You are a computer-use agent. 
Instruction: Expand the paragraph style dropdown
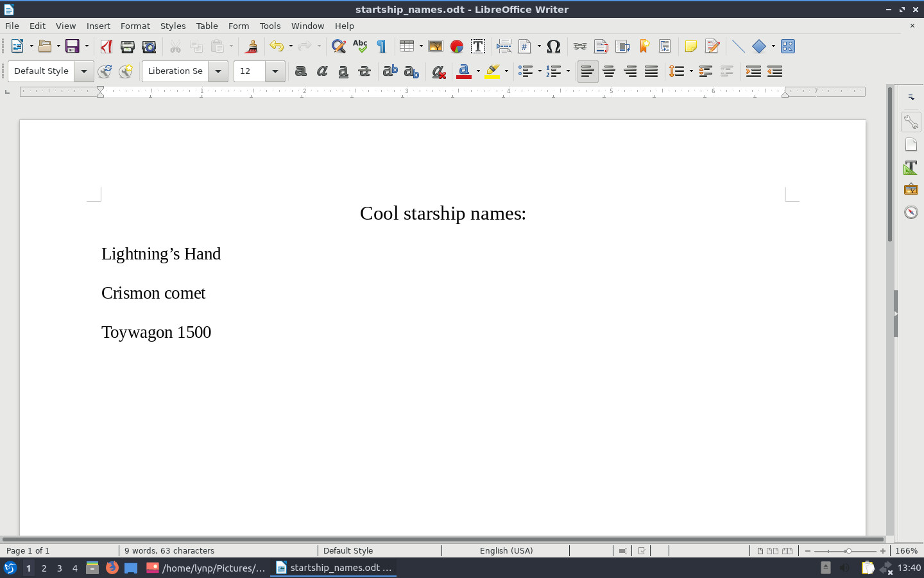pyautogui.click(x=84, y=71)
